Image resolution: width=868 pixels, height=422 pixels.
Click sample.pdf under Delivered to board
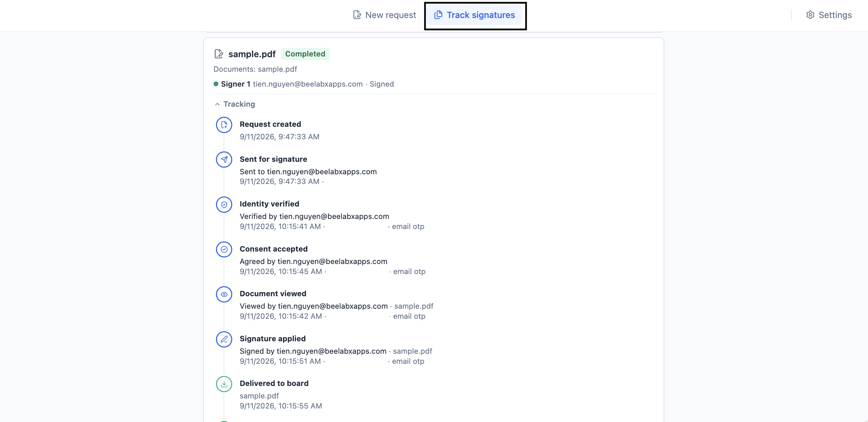(259, 396)
